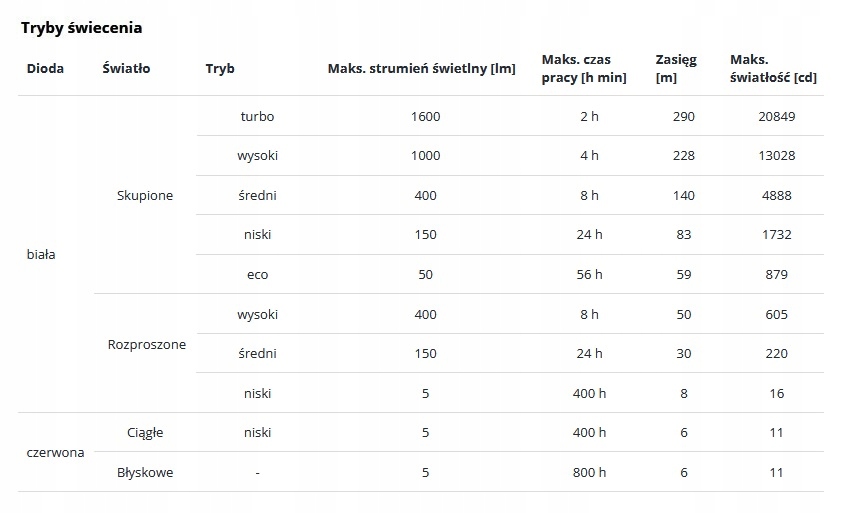Click the Maks. strumień świetlny [lm] header
Viewport: 842px width, 513px height.
[x=422, y=69]
